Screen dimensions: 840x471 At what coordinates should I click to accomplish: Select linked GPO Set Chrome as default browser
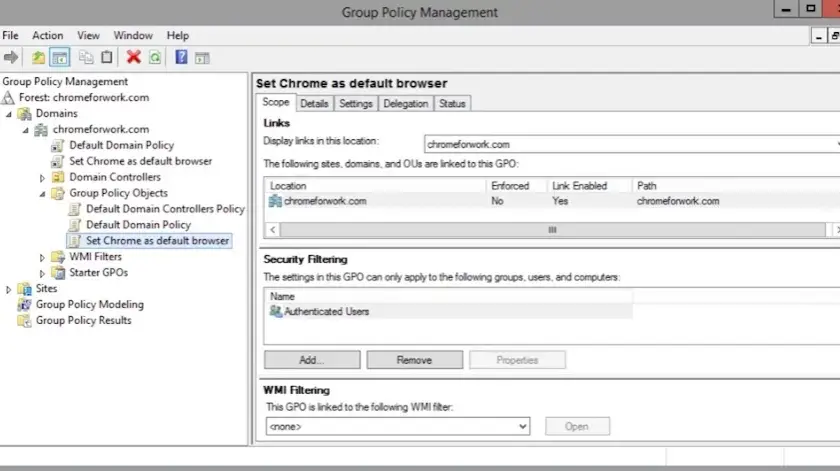pyautogui.click(x=140, y=161)
